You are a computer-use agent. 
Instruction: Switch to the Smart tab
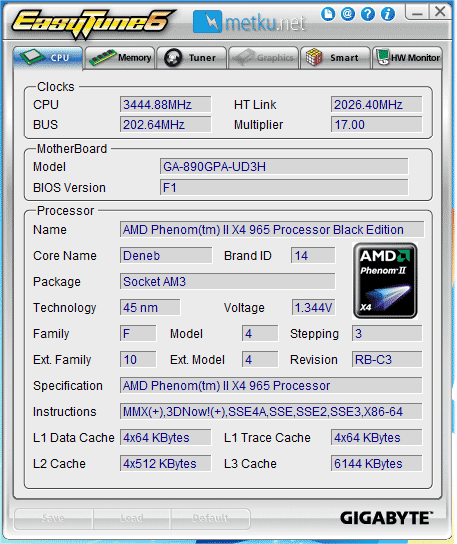point(335,58)
